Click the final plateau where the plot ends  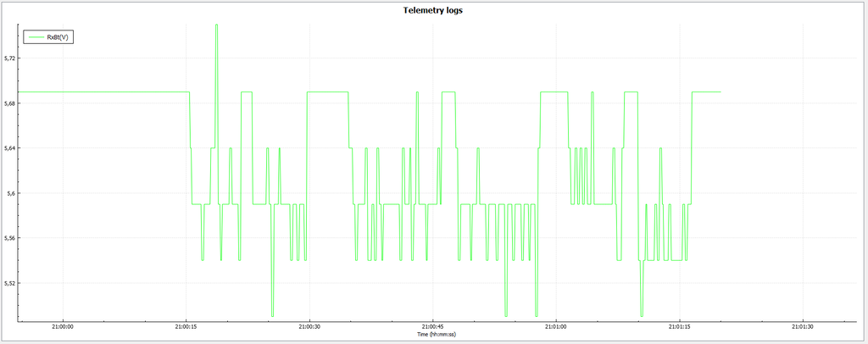click(706, 92)
